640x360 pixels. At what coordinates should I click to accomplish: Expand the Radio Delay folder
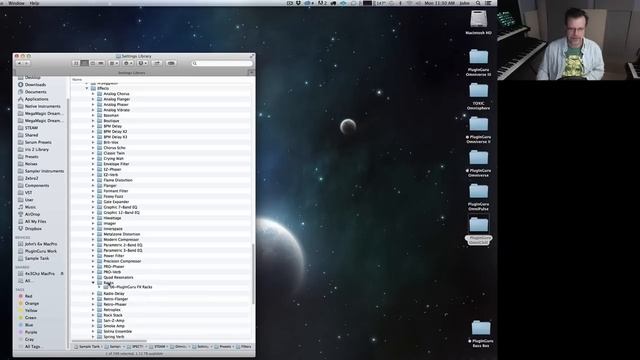pyautogui.click(x=93, y=293)
